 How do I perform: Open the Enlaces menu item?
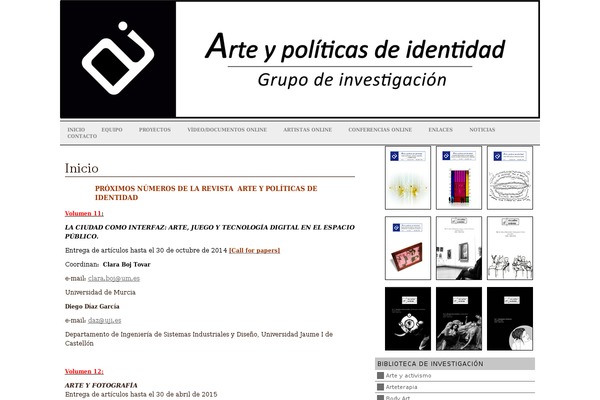coord(440,130)
